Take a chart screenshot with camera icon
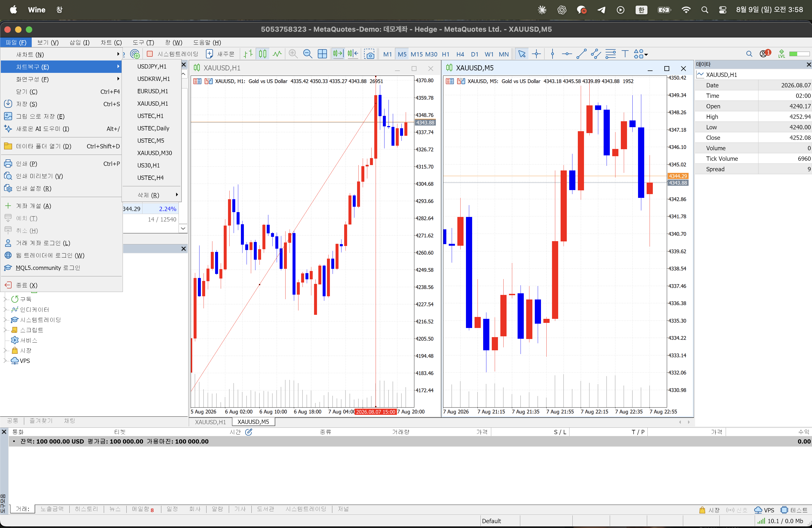Viewport: 812px width, 528px height. point(369,54)
